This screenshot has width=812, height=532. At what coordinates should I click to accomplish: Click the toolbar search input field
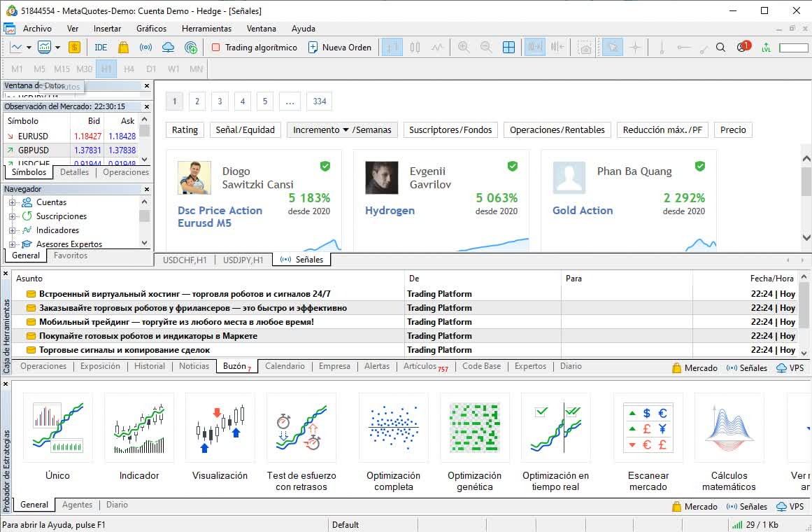point(793,48)
